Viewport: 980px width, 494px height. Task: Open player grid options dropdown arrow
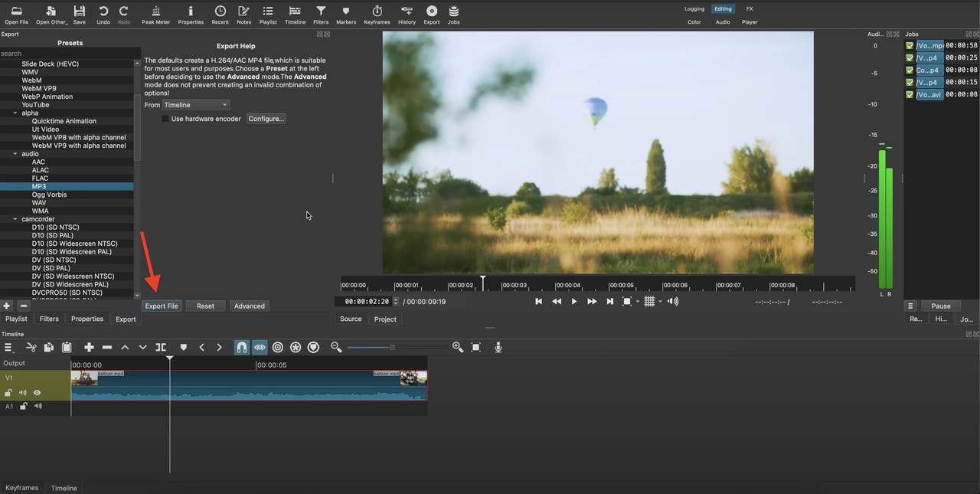pyautogui.click(x=660, y=302)
